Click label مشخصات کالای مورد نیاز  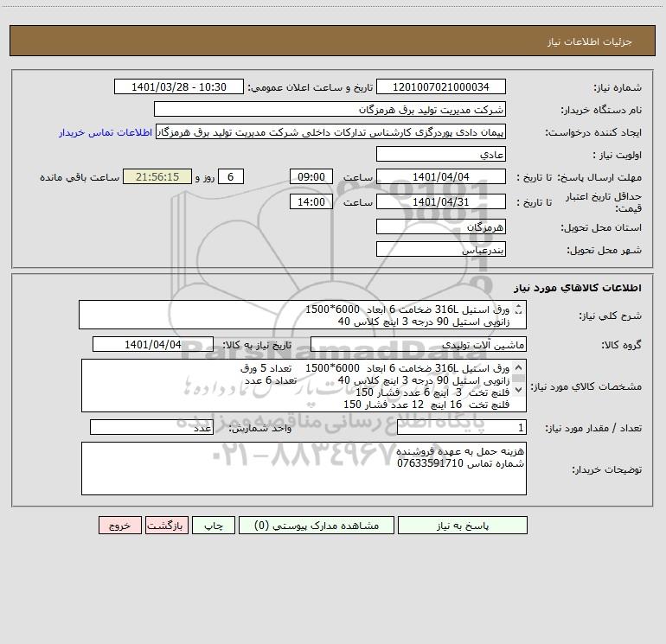pyautogui.click(x=586, y=386)
